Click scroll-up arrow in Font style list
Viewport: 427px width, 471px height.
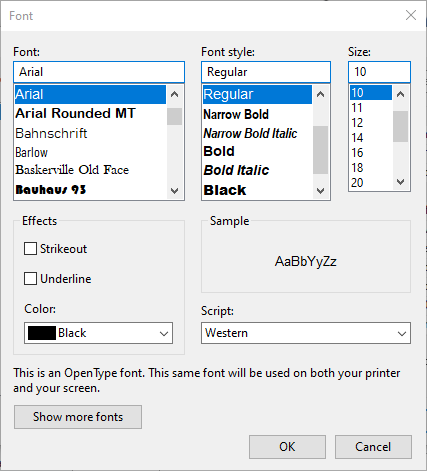click(320, 94)
